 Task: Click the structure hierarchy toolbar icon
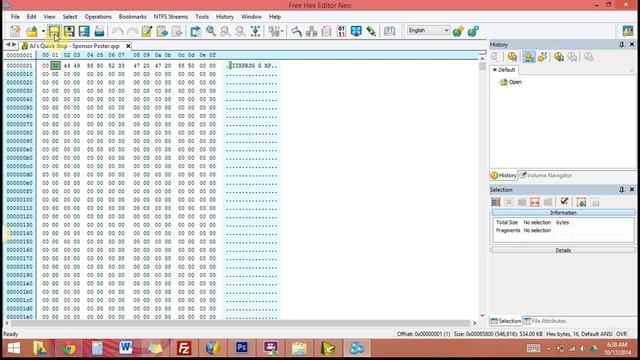[312, 31]
